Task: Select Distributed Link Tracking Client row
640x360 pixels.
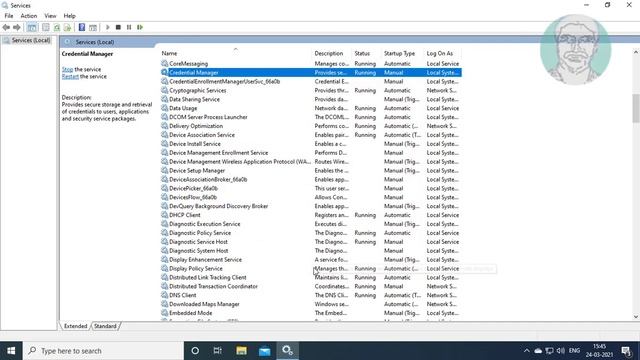Action: 311,277
